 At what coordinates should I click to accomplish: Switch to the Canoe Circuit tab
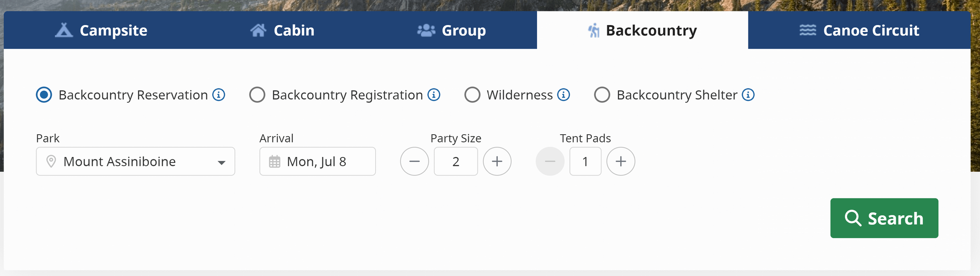(x=859, y=30)
